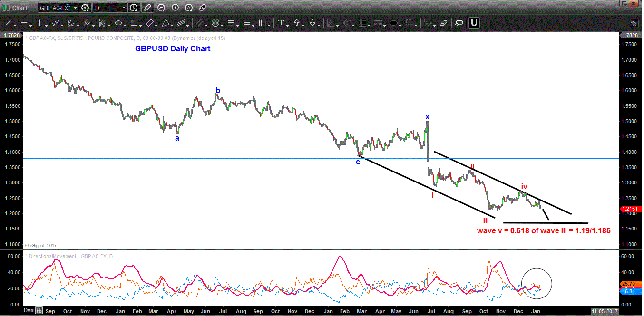
Task: Select the trend line drawing tool
Action: point(8,23)
